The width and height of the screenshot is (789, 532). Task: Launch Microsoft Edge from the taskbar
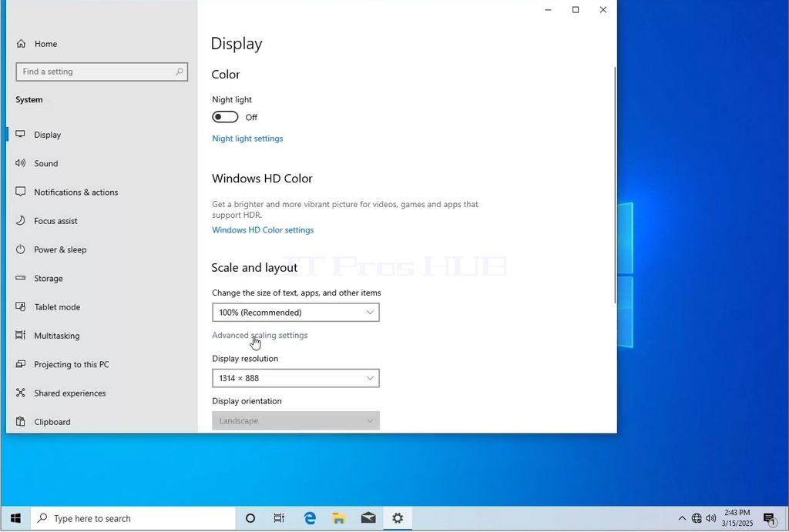pos(310,518)
